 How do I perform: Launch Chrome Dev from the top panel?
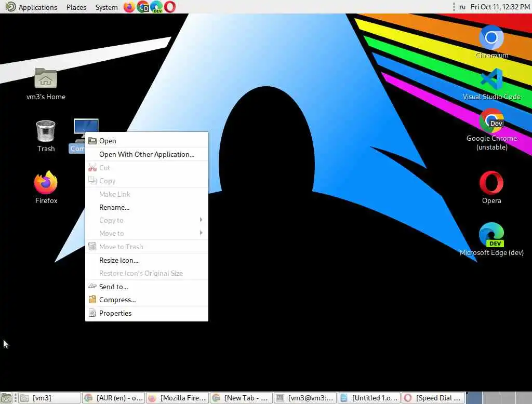point(143,7)
